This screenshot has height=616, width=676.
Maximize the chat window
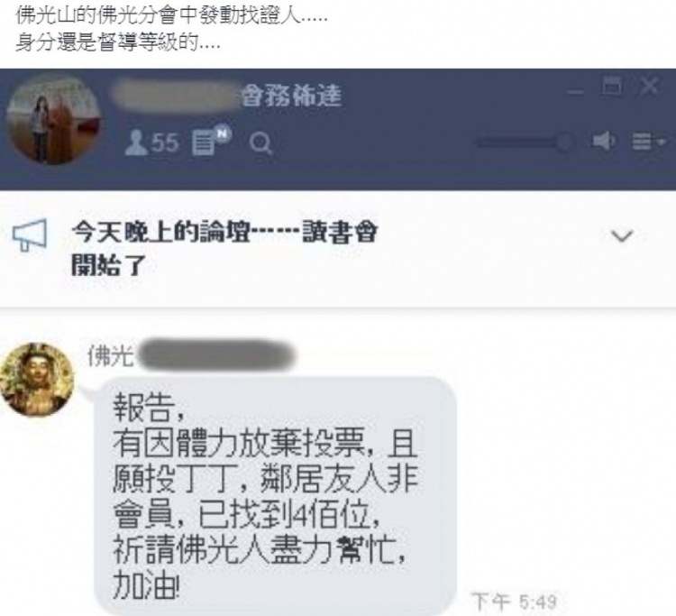(x=611, y=87)
